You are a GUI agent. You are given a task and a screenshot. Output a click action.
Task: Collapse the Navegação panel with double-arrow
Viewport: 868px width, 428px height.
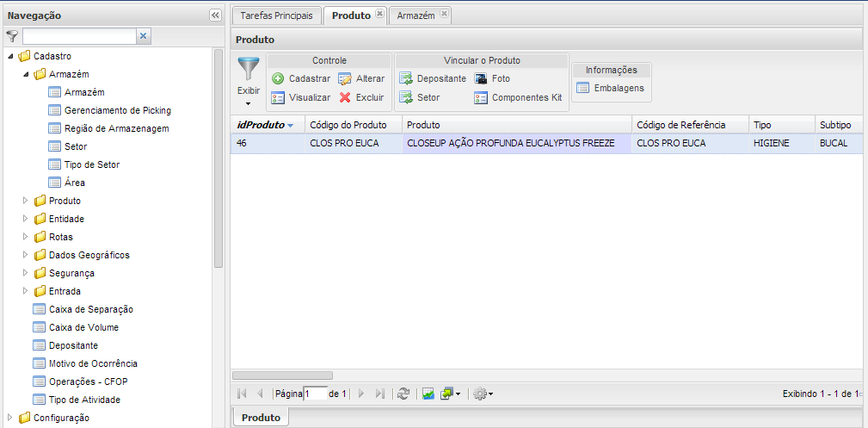(216, 16)
